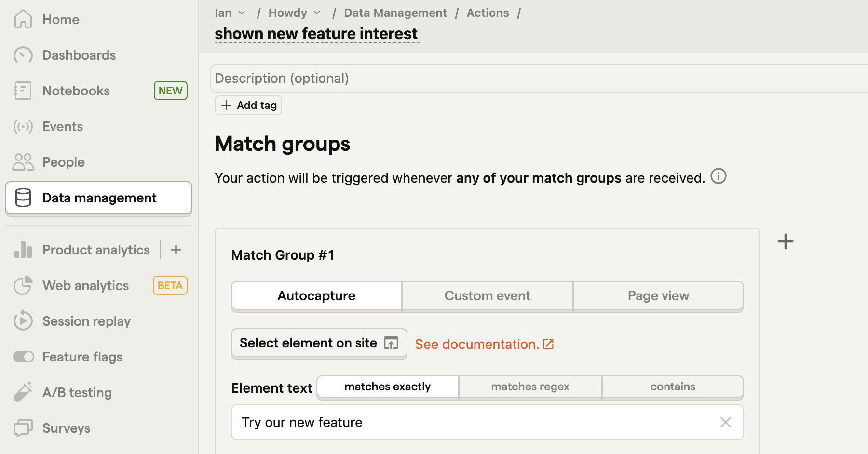Image resolution: width=868 pixels, height=454 pixels.
Task: Expand the Howdy project dropdown
Action: [294, 13]
